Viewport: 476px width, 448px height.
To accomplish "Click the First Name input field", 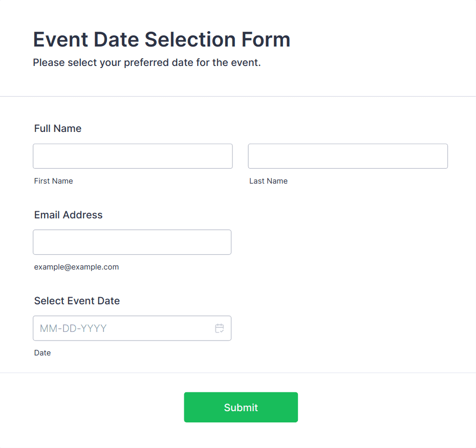I will point(133,156).
